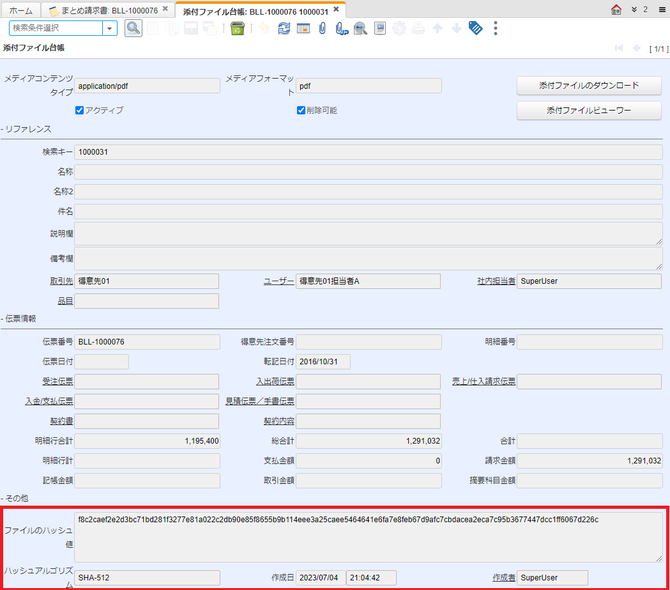Follow the 売上/仕入請求伝票 label link
The height and width of the screenshot is (590, 670).
click(x=484, y=381)
